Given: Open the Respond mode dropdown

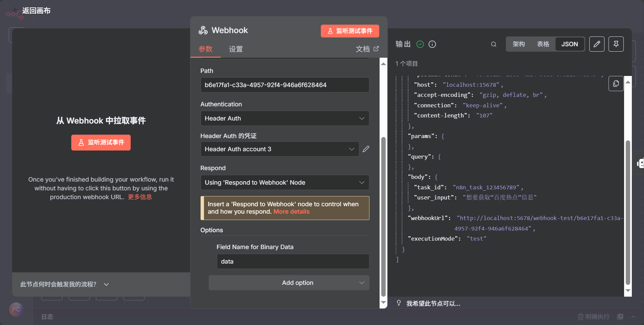Looking at the screenshot, I should coord(285,183).
